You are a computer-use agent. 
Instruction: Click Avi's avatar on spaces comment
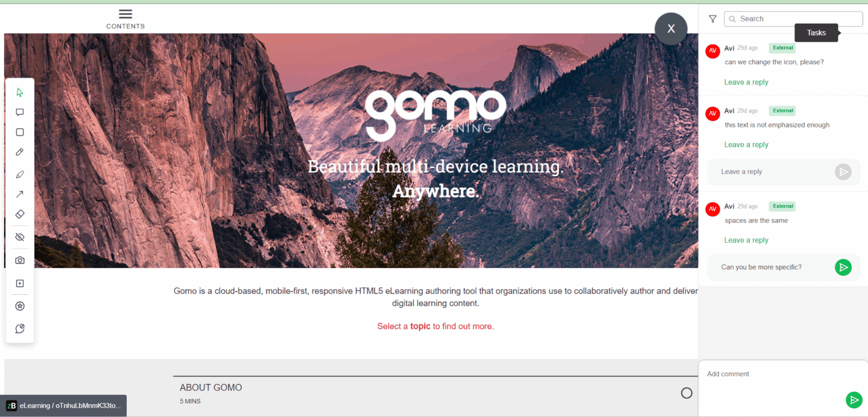pos(712,209)
